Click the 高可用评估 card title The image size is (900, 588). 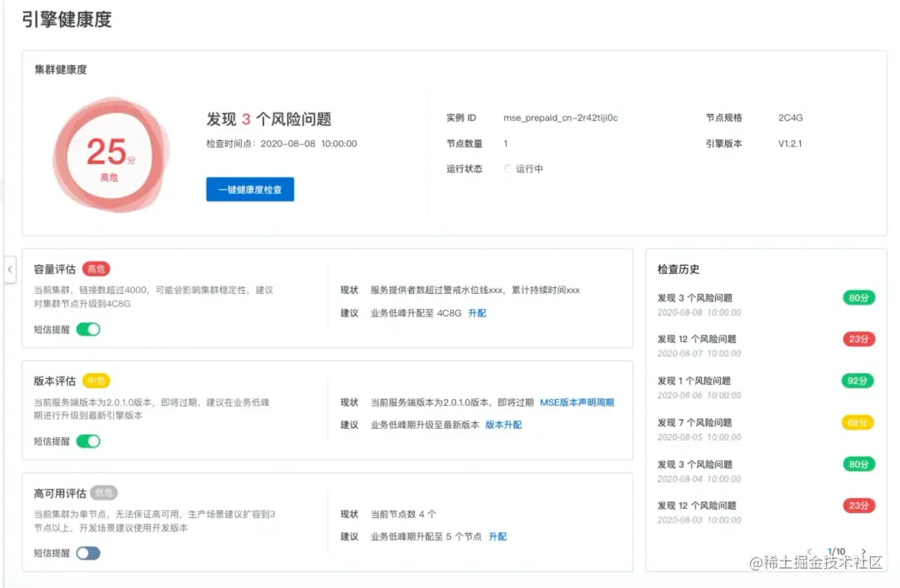(60, 493)
